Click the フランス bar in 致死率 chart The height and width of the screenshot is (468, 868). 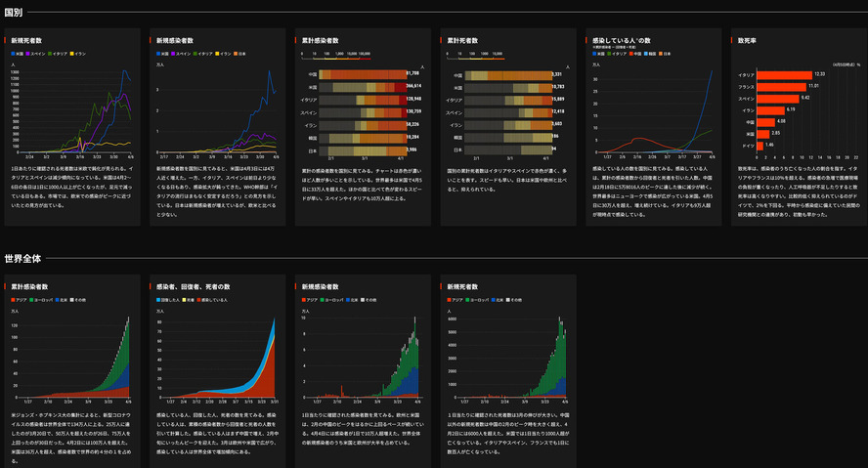pos(781,87)
